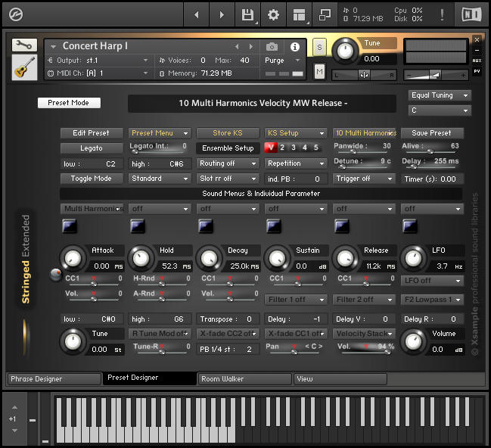This screenshot has height=448, width=491.
Task: Open the instrument name dropdown triangle
Action: pos(53,47)
